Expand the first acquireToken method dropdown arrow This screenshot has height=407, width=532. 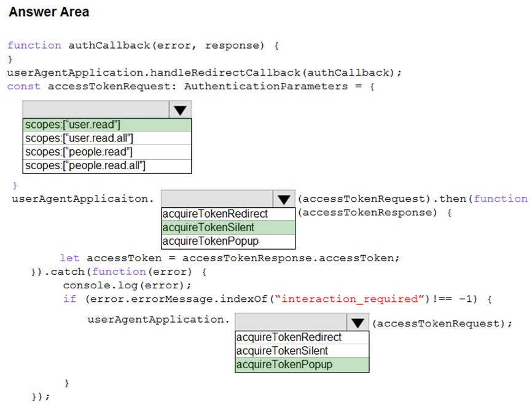[x=284, y=199]
